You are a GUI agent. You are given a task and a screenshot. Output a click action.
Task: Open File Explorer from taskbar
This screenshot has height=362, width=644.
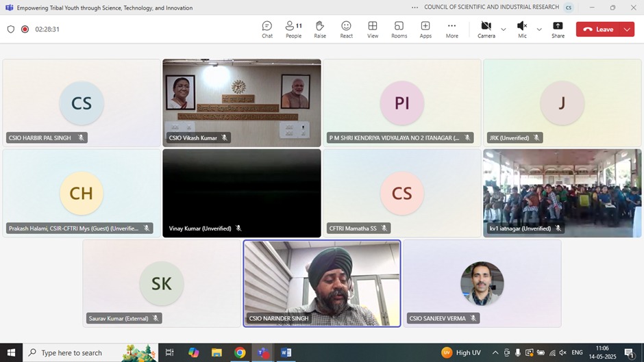pos(216,352)
